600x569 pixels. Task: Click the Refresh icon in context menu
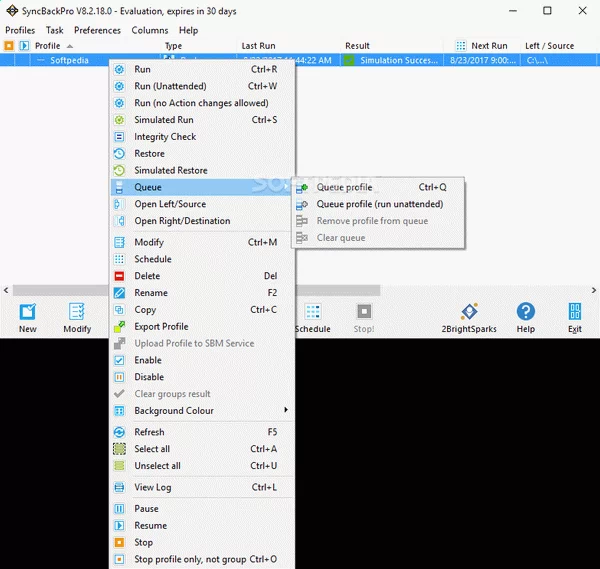119,432
